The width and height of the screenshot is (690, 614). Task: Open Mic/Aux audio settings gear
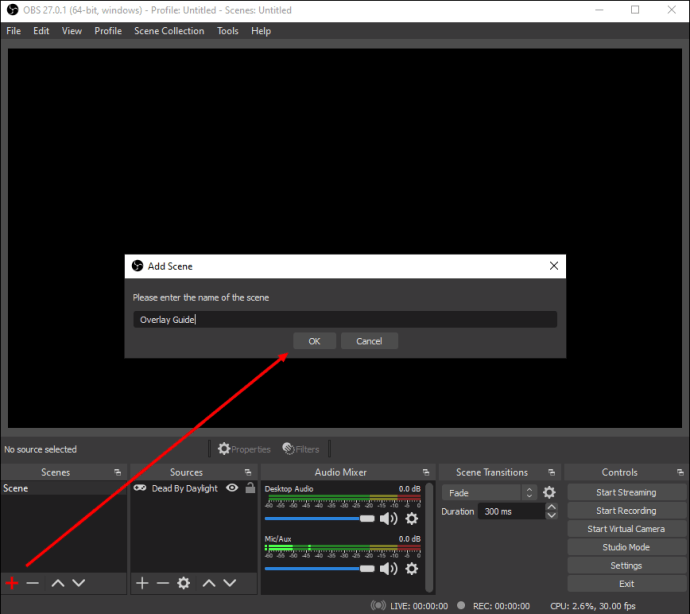click(411, 569)
